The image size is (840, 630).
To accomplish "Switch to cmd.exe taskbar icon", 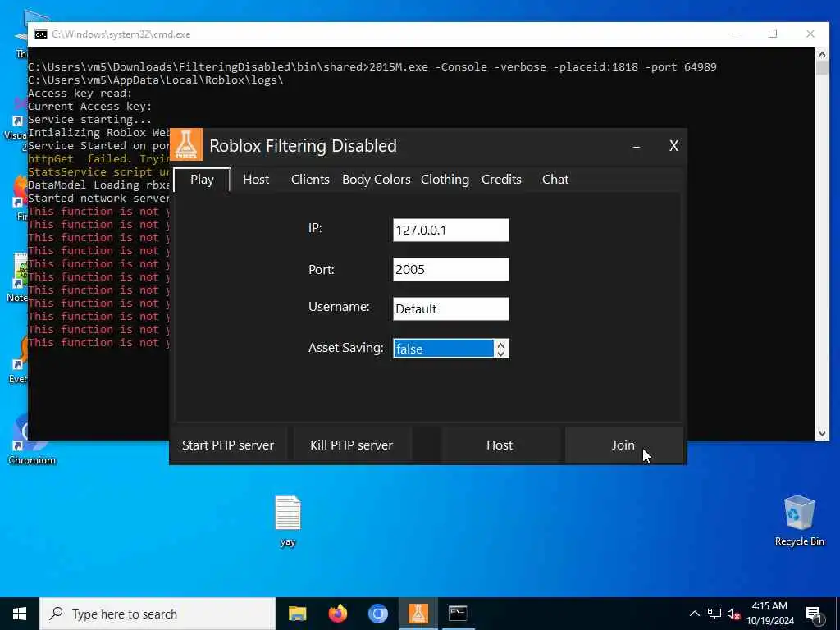I will [x=458, y=614].
